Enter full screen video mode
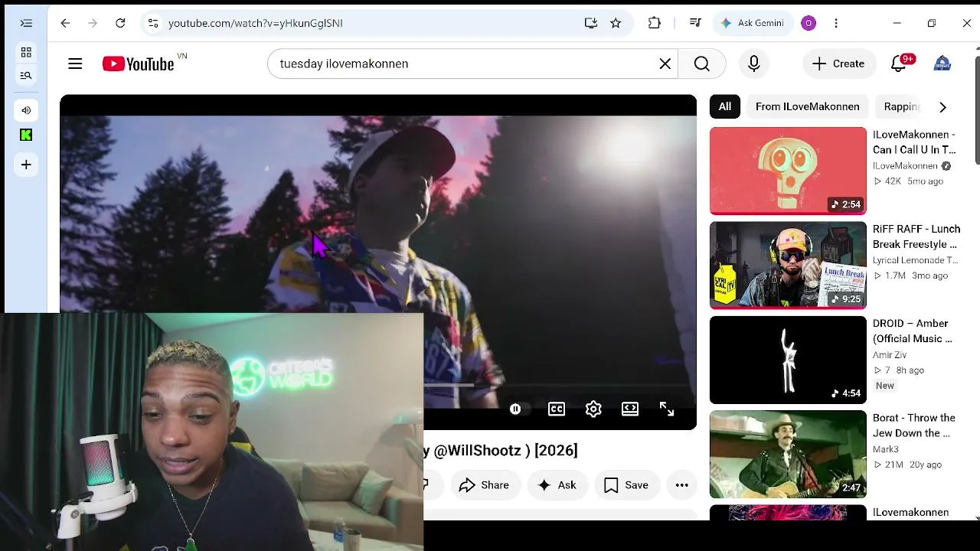Viewport: 980px width, 551px height. coord(667,409)
